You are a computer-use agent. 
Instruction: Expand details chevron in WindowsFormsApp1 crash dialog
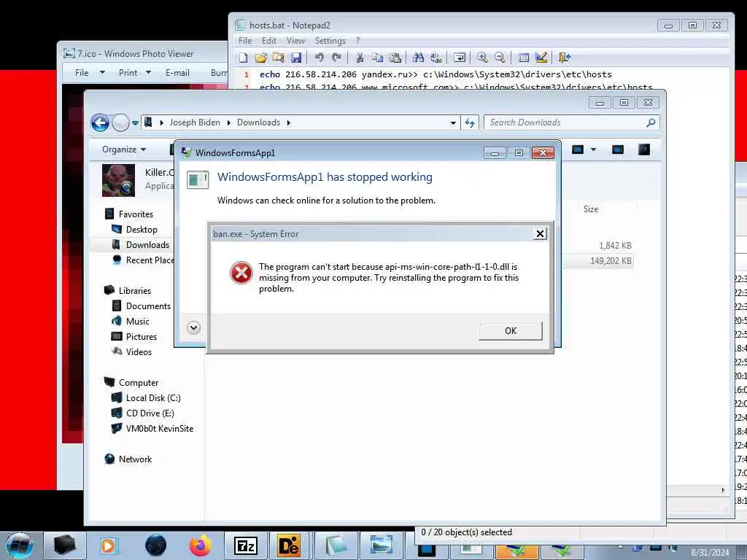click(x=193, y=327)
